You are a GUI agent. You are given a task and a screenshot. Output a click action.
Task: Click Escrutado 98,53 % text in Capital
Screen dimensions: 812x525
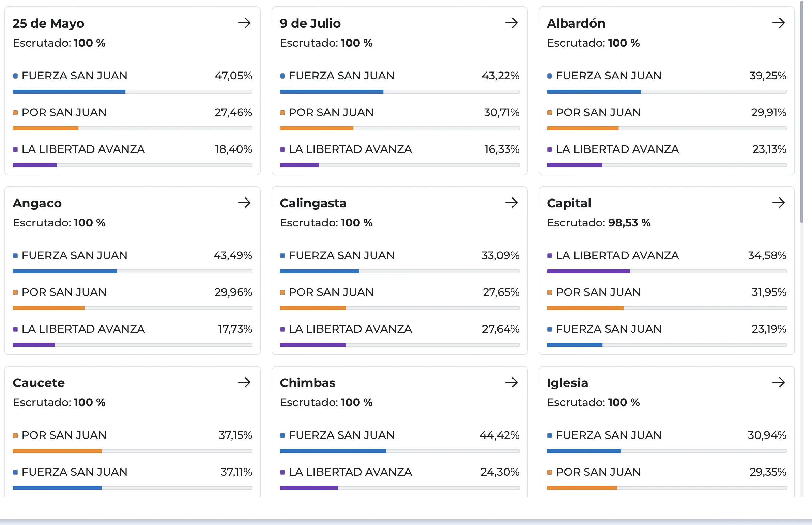click(x=598, y=223)
